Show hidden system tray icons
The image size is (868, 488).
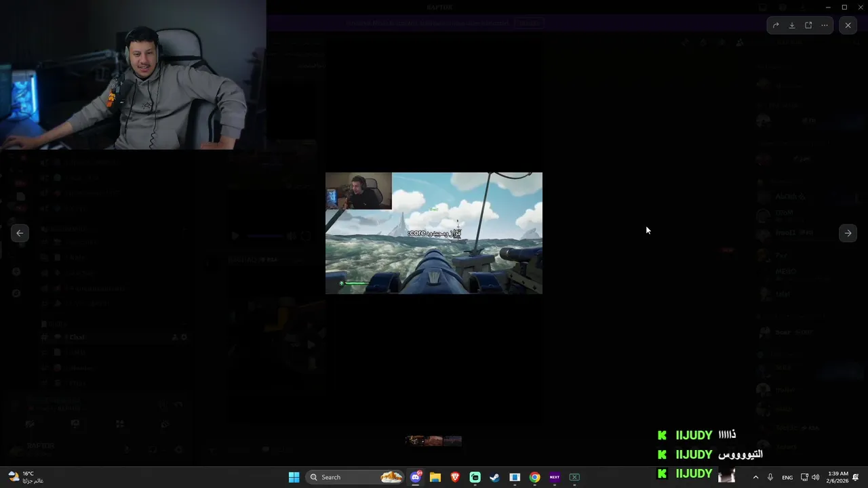click(x=755, y=477)
